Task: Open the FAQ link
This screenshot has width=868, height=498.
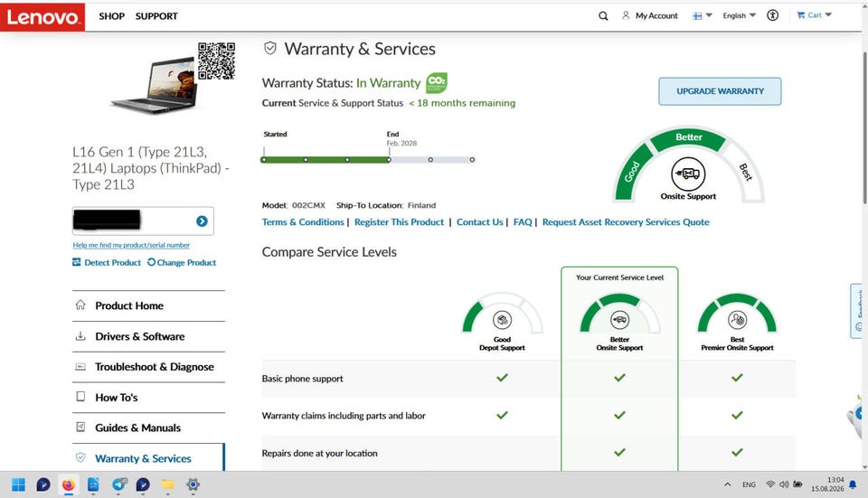Action: click(x=523, y=222)
